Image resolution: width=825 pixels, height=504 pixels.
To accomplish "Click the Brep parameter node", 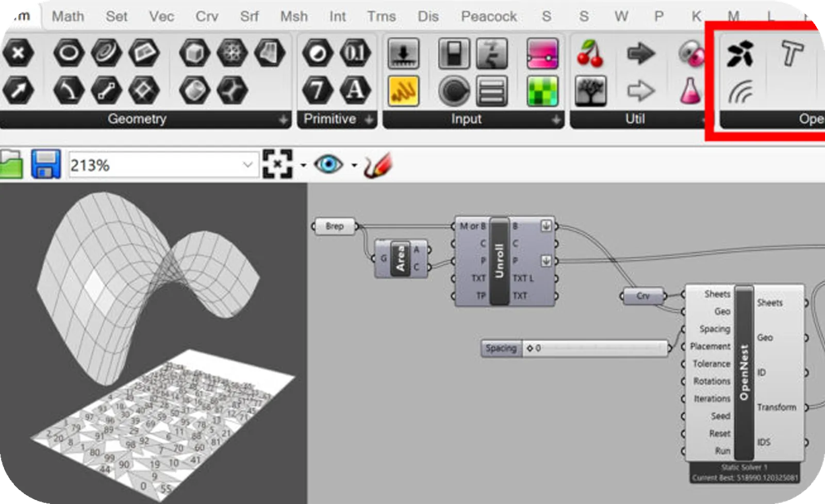I will (x=334, y=226).
